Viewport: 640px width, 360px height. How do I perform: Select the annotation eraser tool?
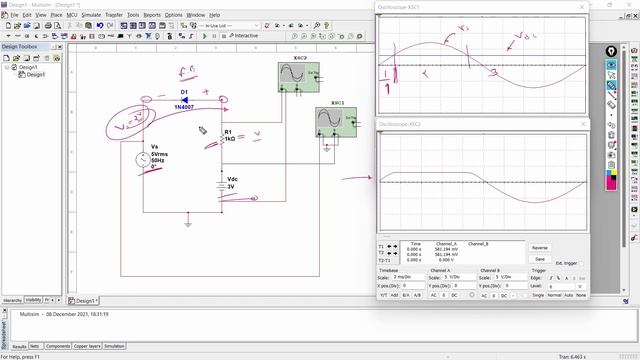[611, 105]
